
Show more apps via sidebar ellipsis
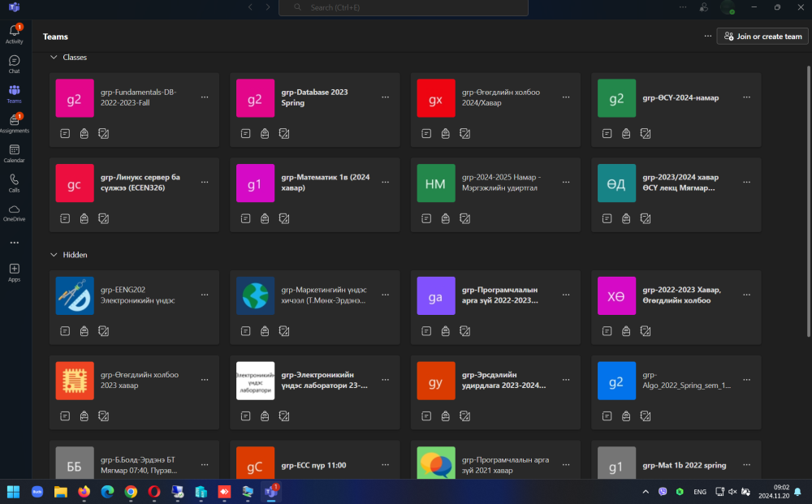[x=14, y=243]
